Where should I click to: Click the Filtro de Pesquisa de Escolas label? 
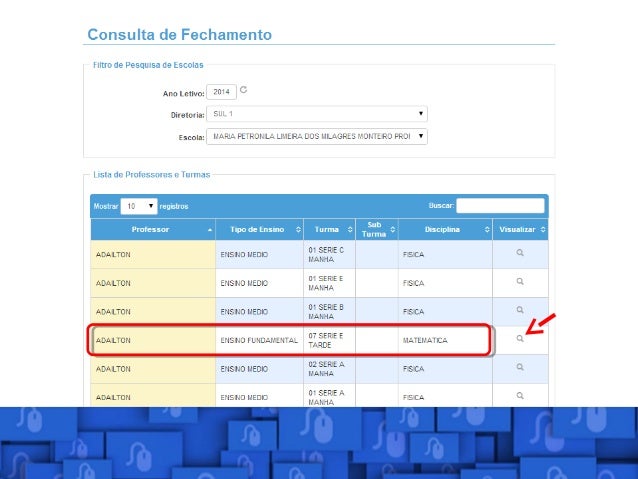coord(148,65)
